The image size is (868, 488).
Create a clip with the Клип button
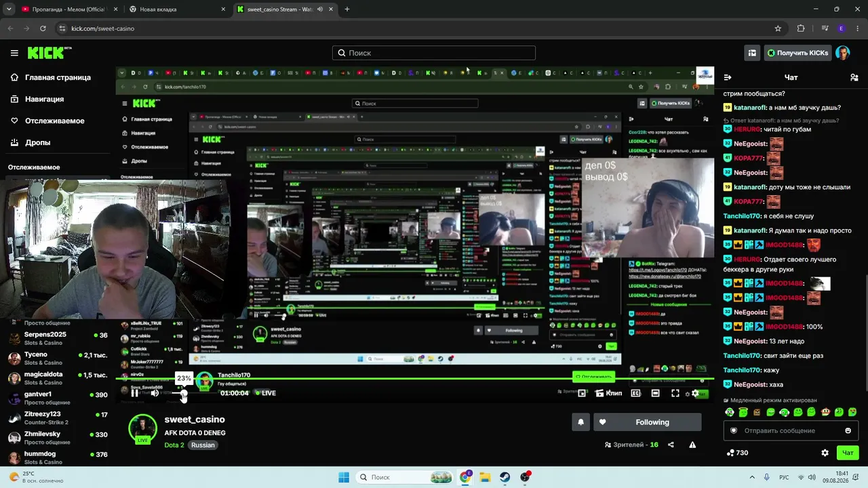click(x=609, y=393)
